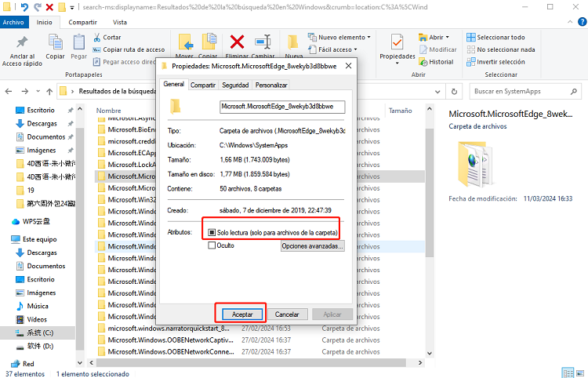Open the Fácil acceso dropdown

coord(332,49)
